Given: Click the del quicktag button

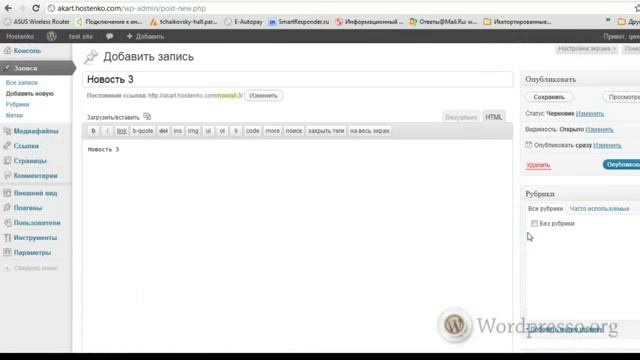Looking at the screenshot, I should 163,131.
